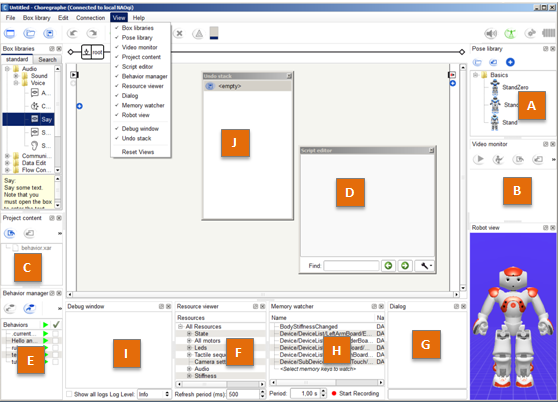The height and width of the screenshot is (409, 559).
Task: Toggle Debug window in View menu
Action: coord(140,128)
